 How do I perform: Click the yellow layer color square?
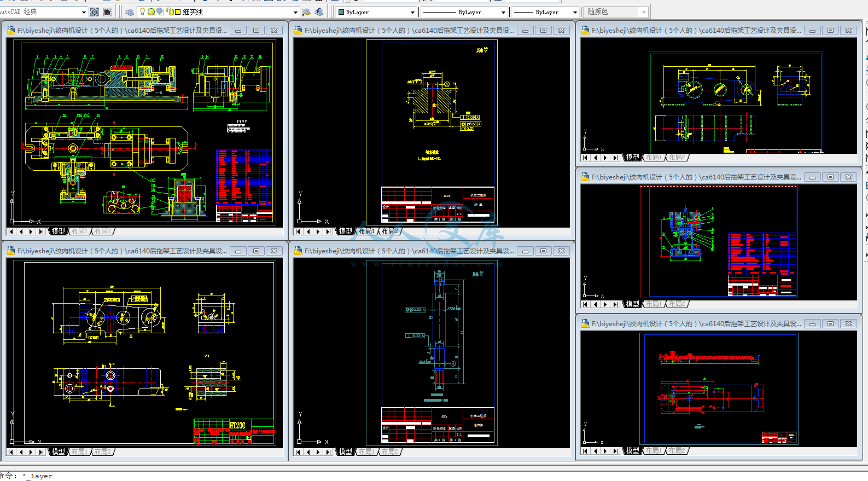click(178, 12)
